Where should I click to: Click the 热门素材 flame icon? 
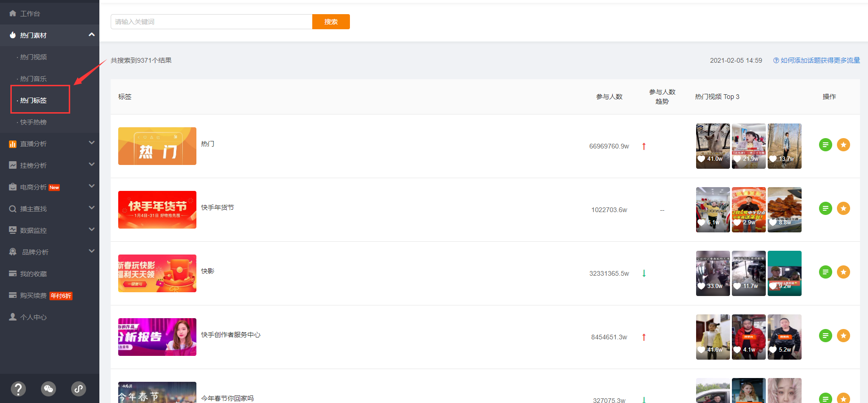click(x=13, y=35)
